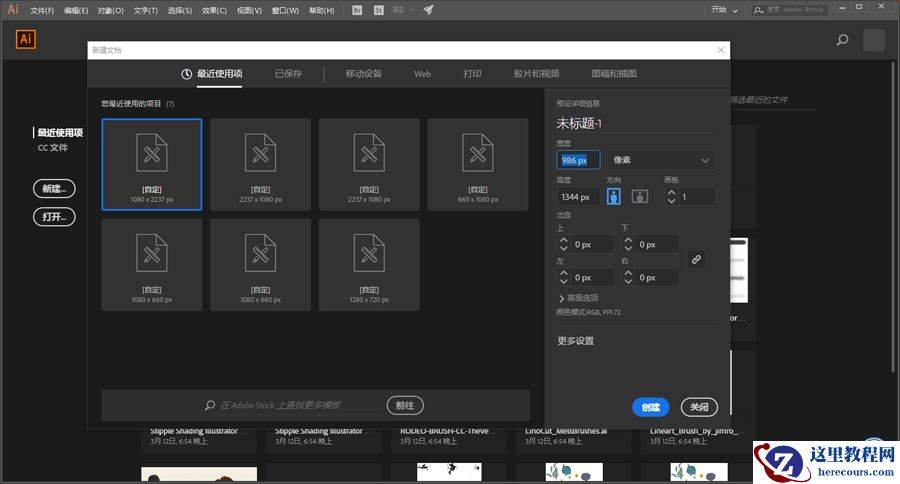The width and height of the screenshot is (900, 484).
Task: Toggle the bleed link chain icon
Action: click(x=696, y=260)
